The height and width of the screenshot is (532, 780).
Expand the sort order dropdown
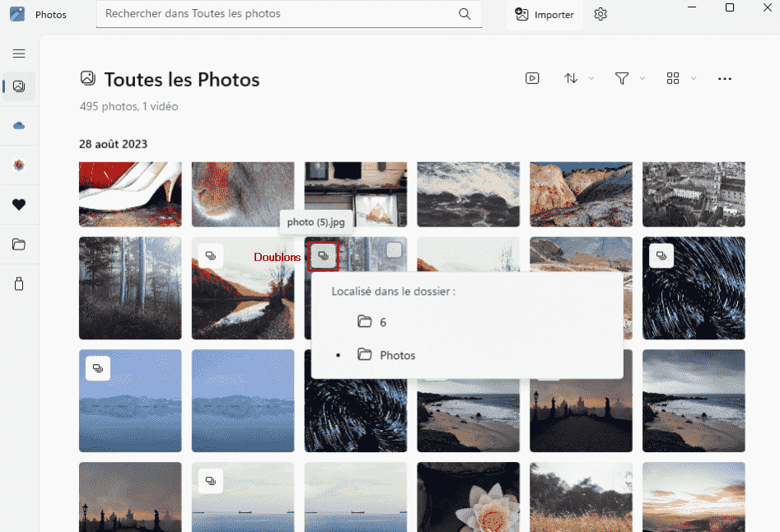pyautogui.click(x=579, y=78)
